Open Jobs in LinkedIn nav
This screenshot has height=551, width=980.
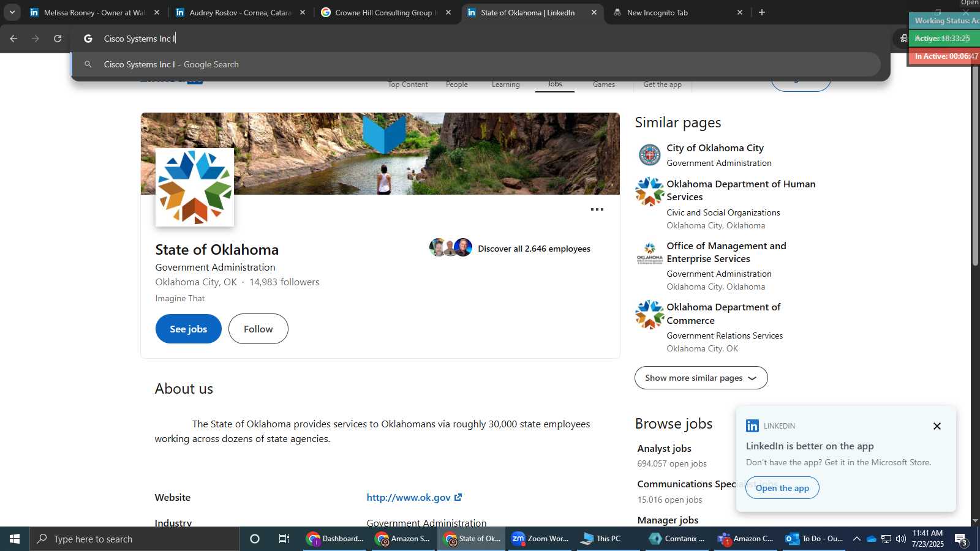555,84
